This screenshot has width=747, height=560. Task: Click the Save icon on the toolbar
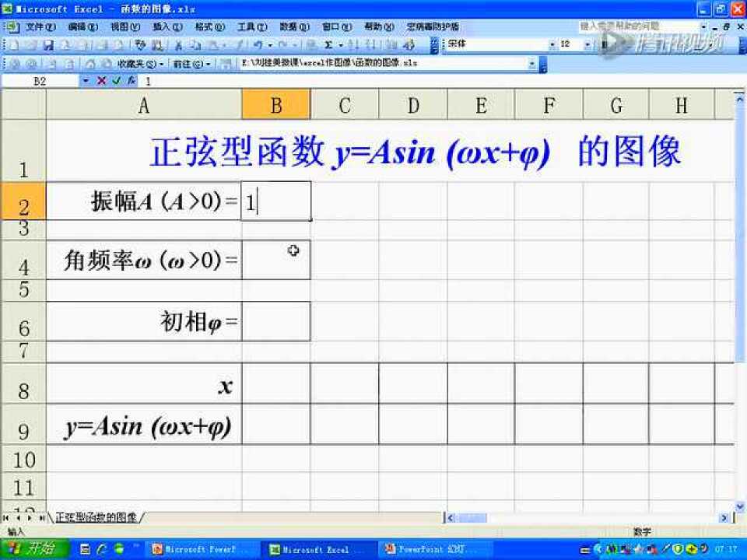pyautogui.click(x=47, y=44)
